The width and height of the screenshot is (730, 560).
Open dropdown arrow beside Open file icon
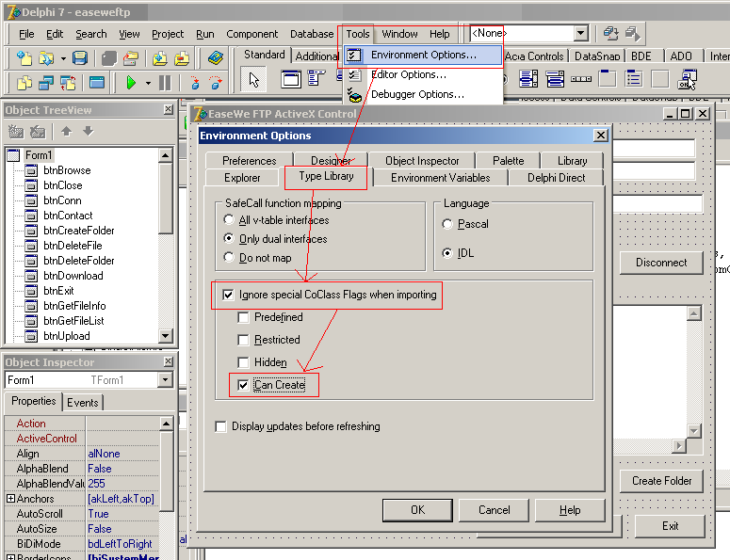(63, 58)
